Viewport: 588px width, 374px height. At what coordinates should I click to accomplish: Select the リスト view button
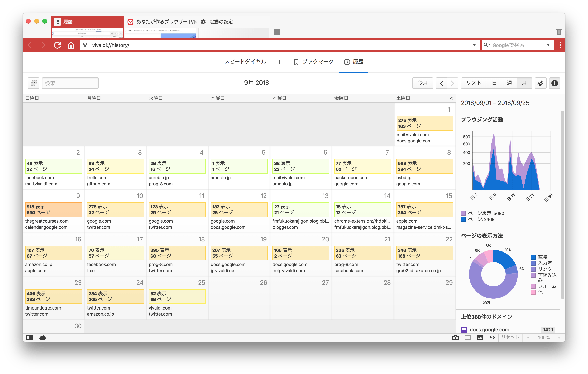point(474,83)
